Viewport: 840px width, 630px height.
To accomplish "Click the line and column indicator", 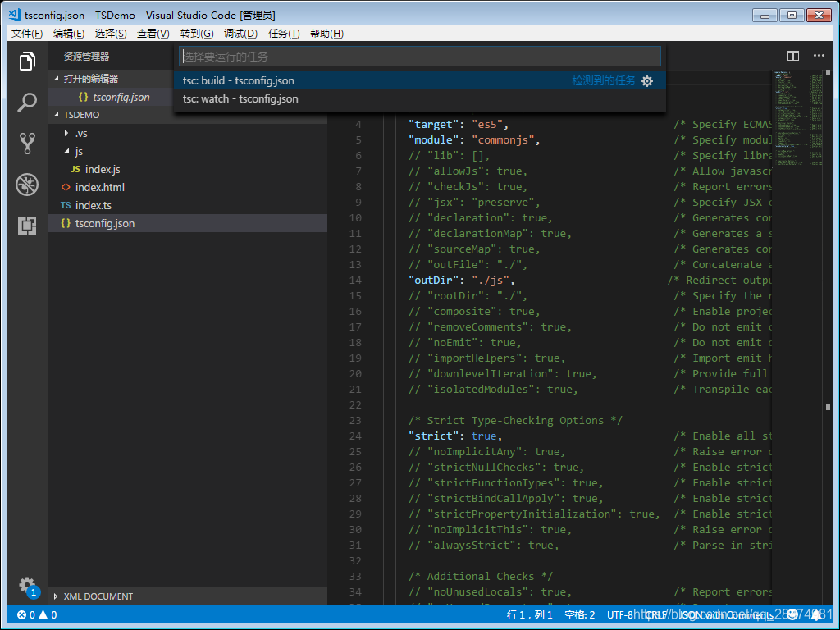I will (530, 615).
